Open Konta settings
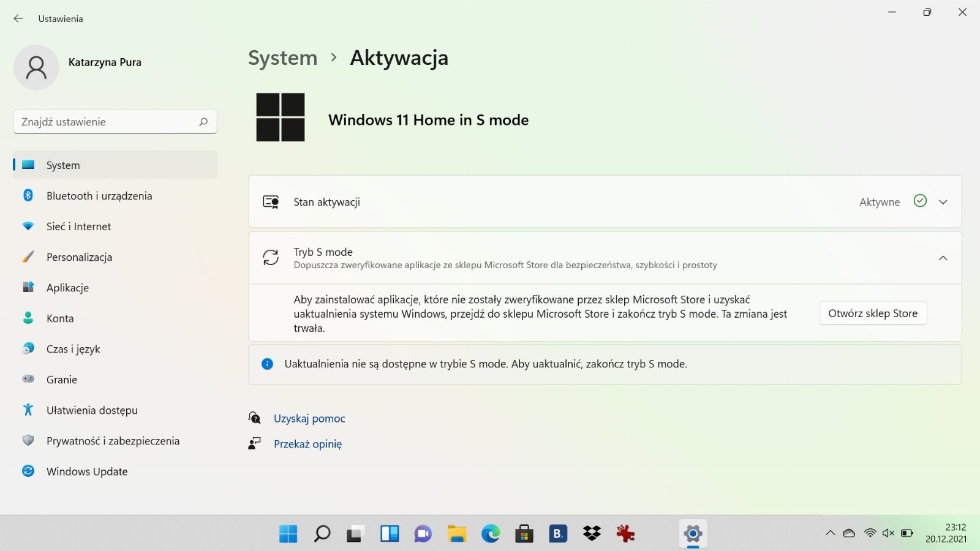The width and height of the screenshot is (980, 551). (115, 318)
